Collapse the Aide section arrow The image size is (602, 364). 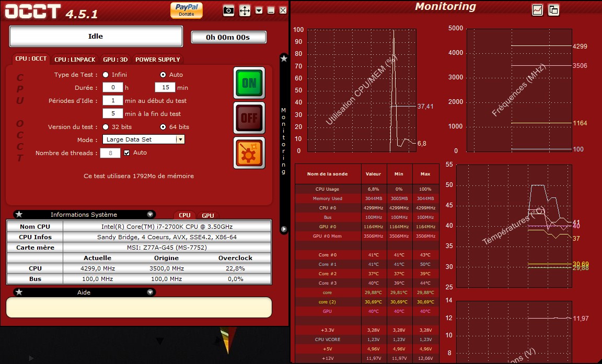(150, 292)
